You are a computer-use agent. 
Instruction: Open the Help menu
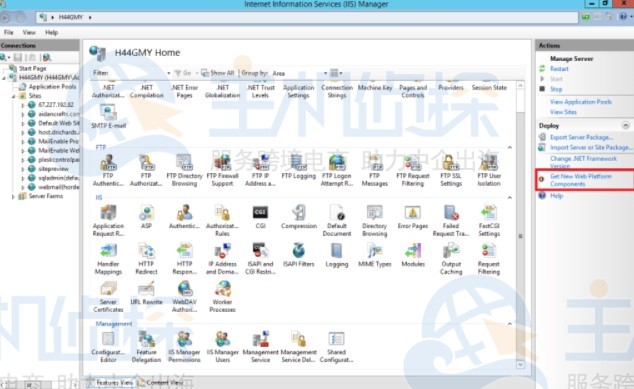pos(51,32)
